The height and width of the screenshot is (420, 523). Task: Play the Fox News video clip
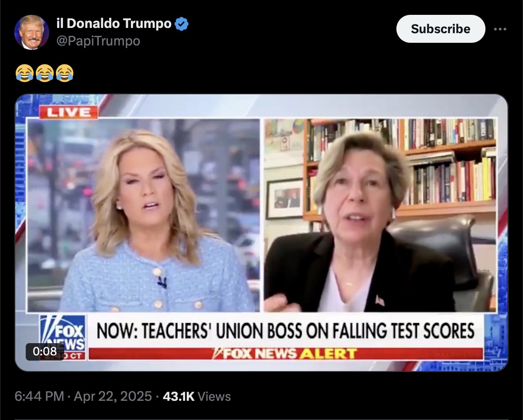click(261, 233)
